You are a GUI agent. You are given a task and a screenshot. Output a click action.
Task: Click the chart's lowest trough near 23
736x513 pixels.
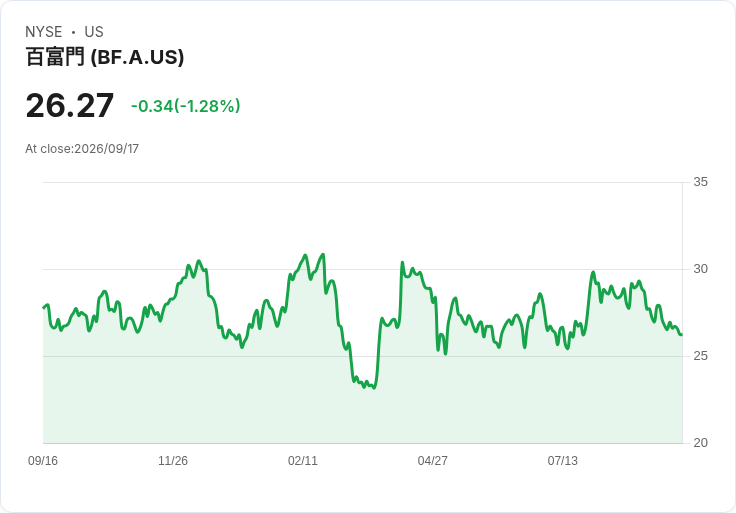374,388
